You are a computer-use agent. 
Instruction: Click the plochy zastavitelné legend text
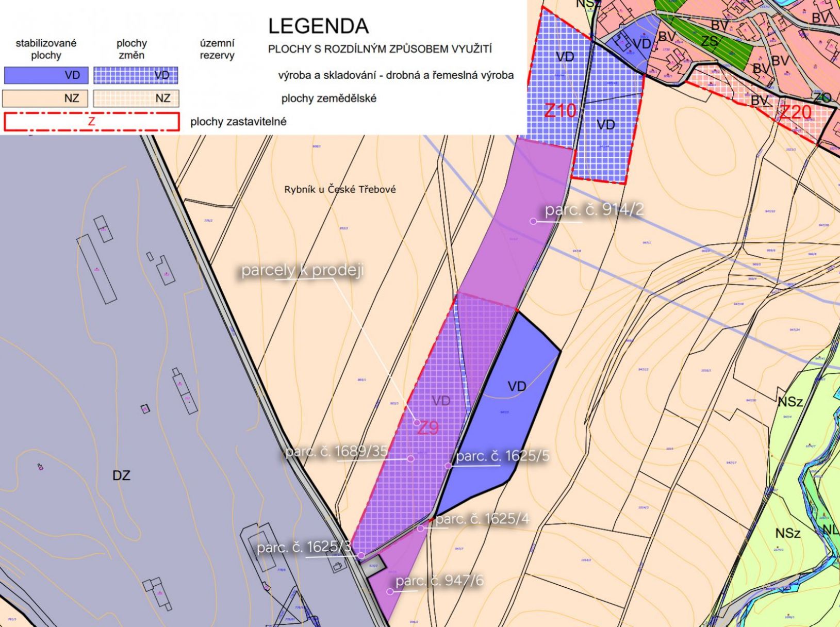[x=238, y=122]
